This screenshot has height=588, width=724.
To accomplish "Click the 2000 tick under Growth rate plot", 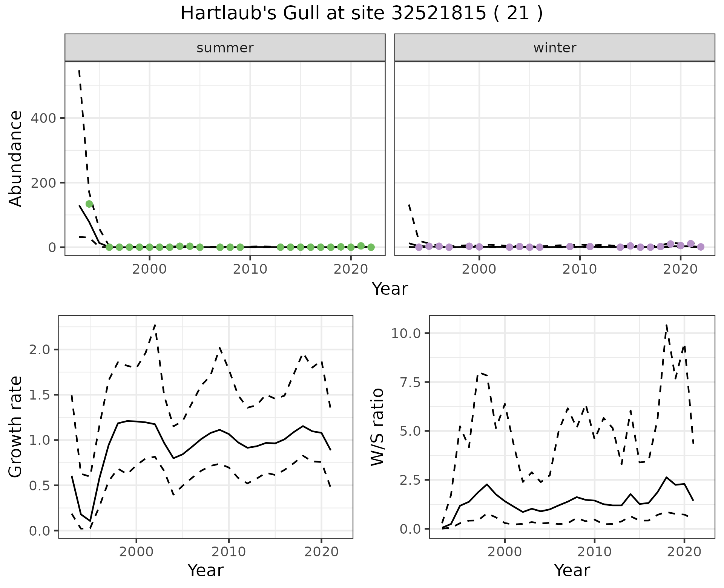I will click(136, 552).
